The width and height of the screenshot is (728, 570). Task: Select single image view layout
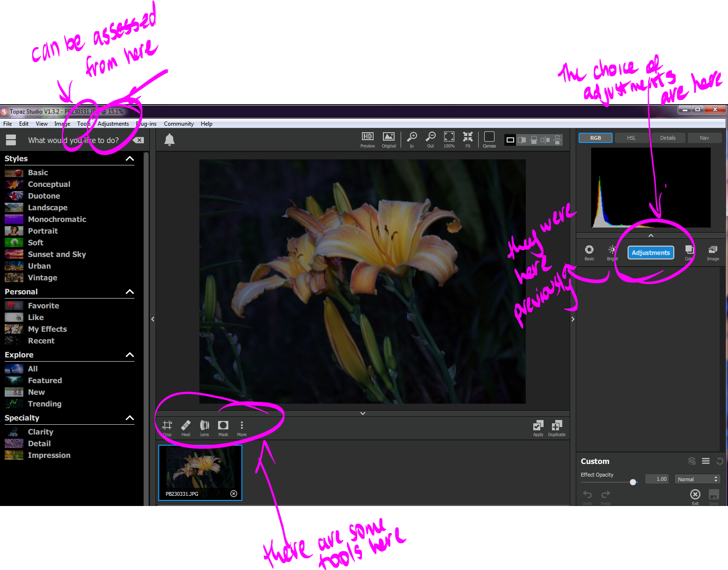[x=510, y=140]
